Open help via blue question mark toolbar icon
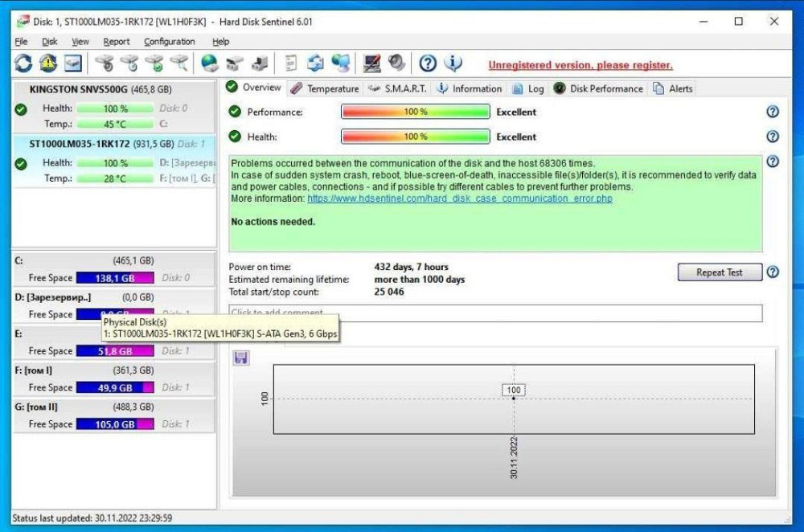The height and width of the screenshot is (532, 804). click(x=428, y=63)
